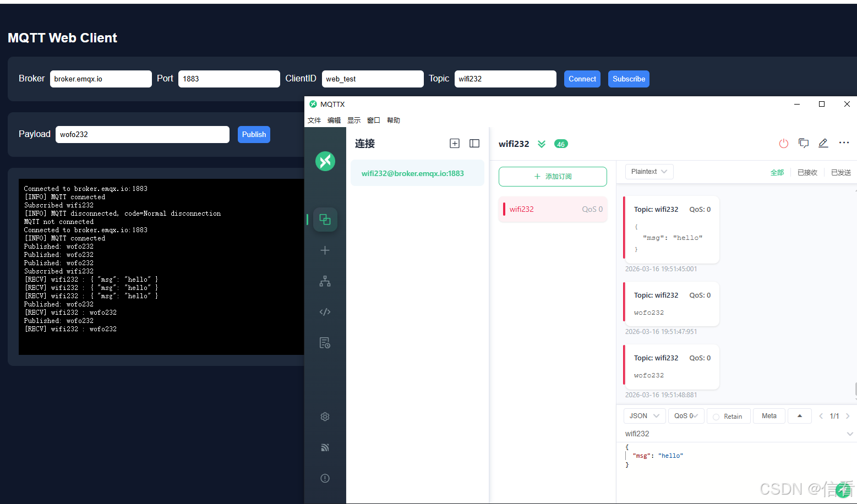
Task: Click the wifi232 publish topic field in MQTTX
Action: click(x=732, y=434)
